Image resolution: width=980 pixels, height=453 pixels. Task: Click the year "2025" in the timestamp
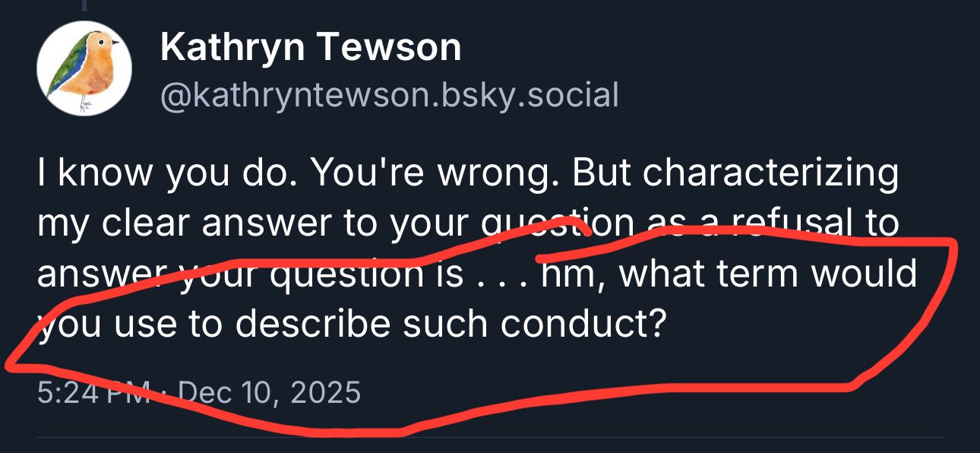point(327,392)
